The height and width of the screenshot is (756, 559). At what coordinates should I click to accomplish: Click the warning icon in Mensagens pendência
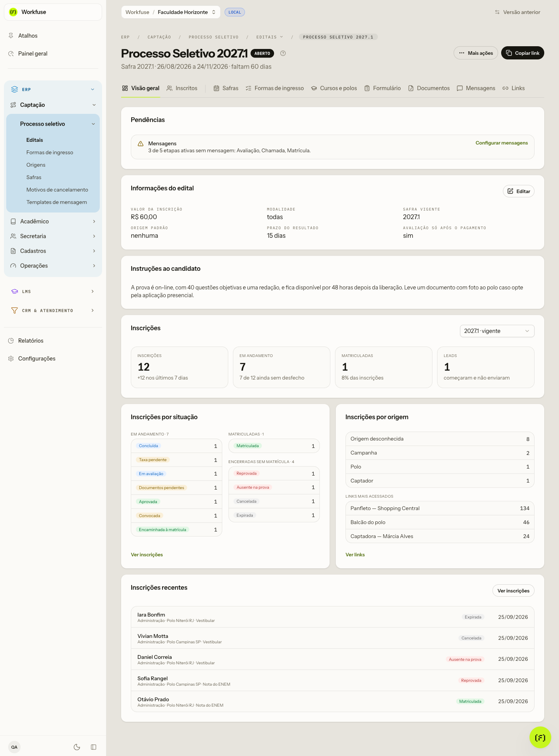click(x=141, y=144)
